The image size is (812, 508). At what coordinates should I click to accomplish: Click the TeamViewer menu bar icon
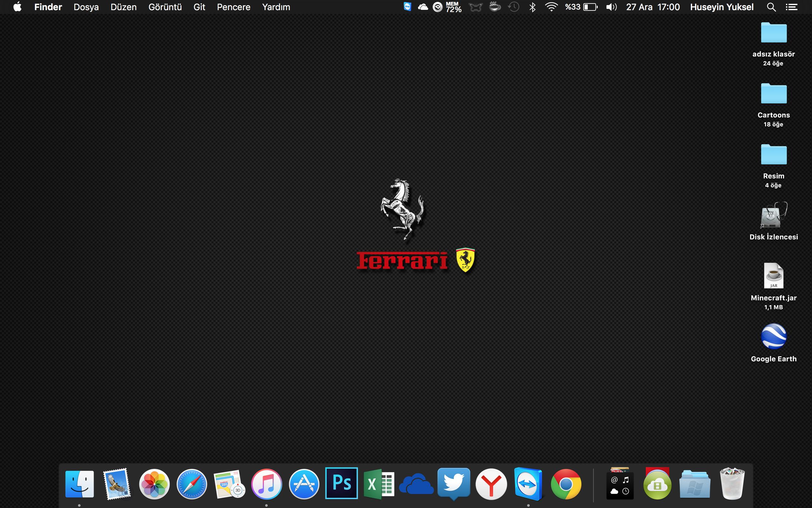tap(407, 7)
